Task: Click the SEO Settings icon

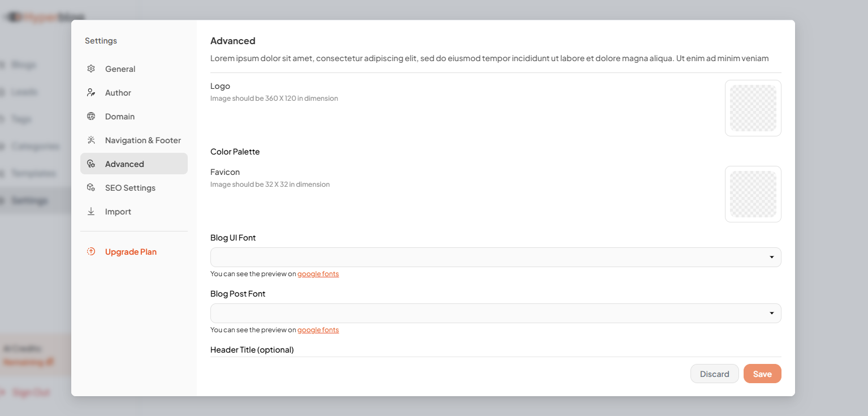Action: pos(91,187)
